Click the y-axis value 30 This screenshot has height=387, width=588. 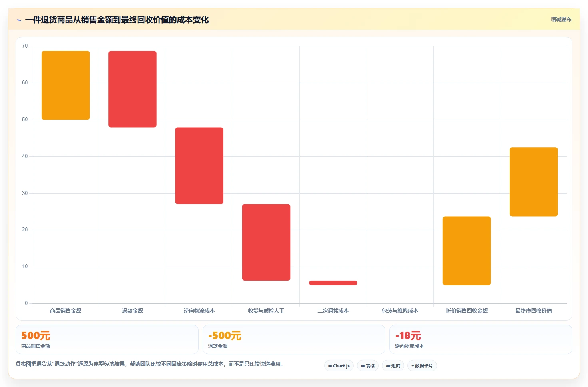25,193
